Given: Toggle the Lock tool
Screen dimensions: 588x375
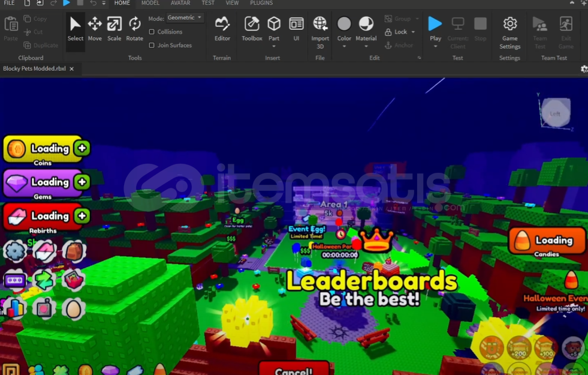Looking at the screenshot, I should point(396,32).
